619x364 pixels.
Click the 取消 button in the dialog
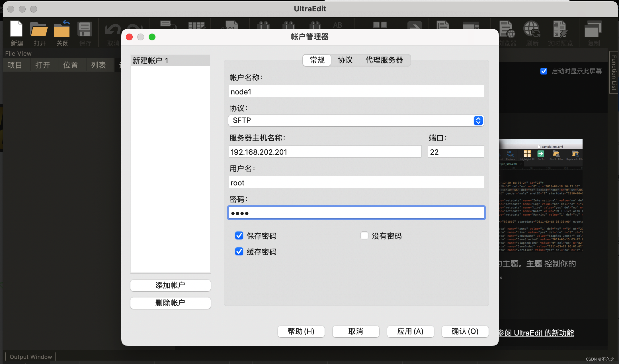[356, 332]
